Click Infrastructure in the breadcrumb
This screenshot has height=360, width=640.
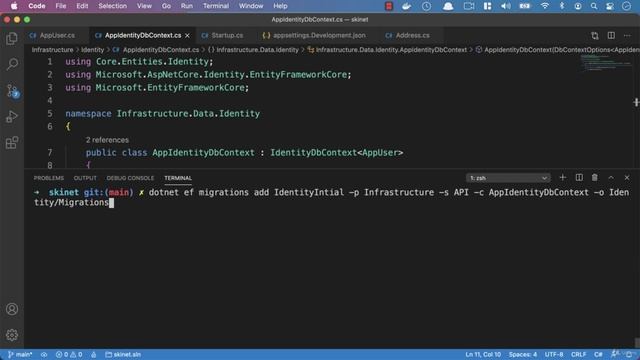52,50
